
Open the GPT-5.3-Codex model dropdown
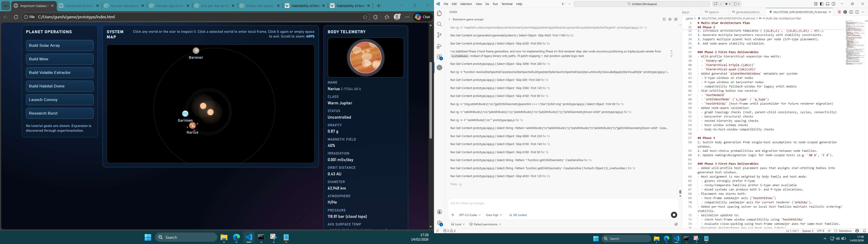tap(470, 215)
